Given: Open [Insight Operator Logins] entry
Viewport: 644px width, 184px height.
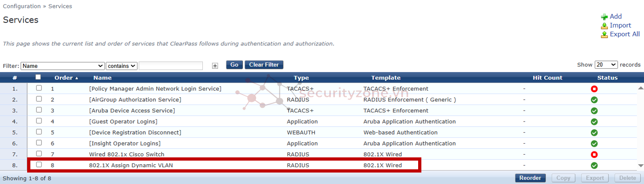Looking at the screenshot, I should pyautogui.click(x=124, y=144).
